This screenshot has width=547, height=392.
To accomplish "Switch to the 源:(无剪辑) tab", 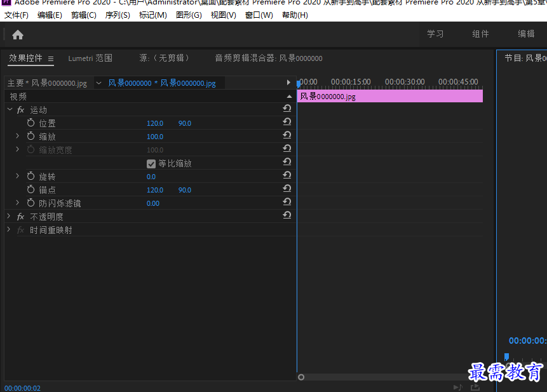I will tap(164, 58).
